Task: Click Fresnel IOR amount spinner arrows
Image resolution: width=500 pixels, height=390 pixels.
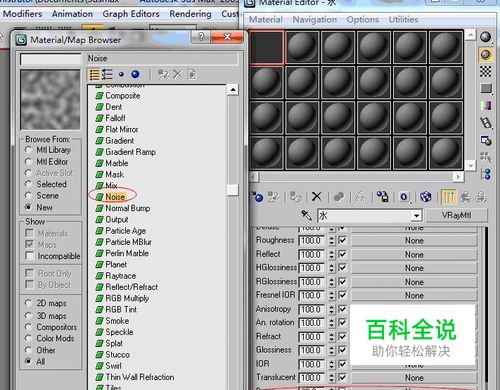Action: click(x=331, y=295)
